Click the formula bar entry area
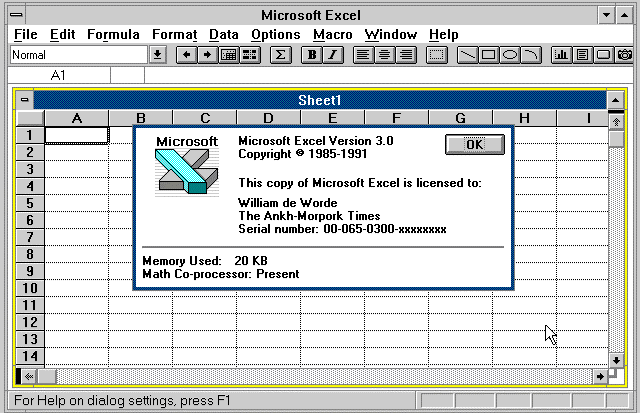 tap(388, 75)
